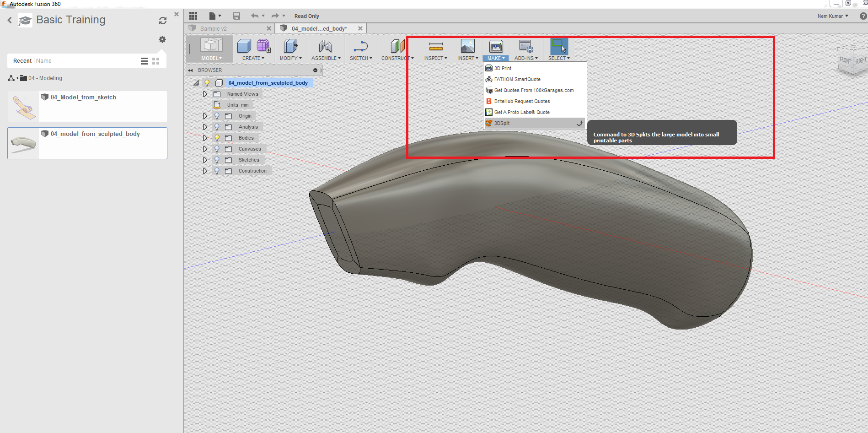Choose 3DSplit from the Make menu
The image size is (868, 433).
click(502, 123)
